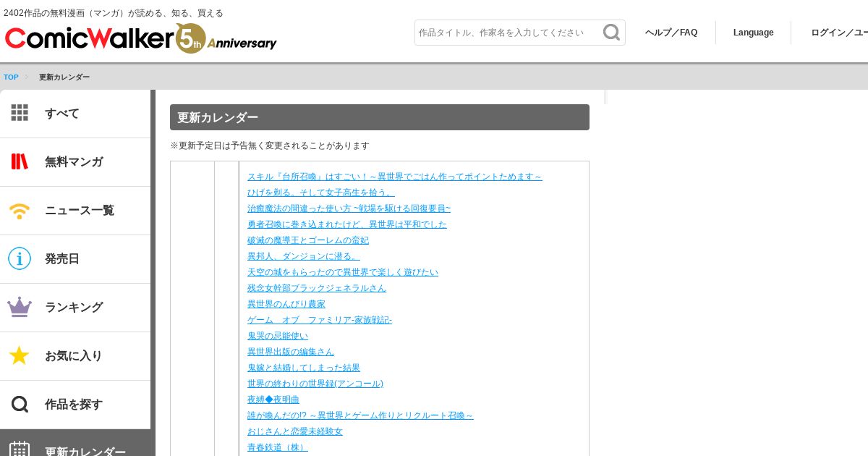
Task: Open 異世界出版の編集さん link
Action: click(x=291, y=352)
